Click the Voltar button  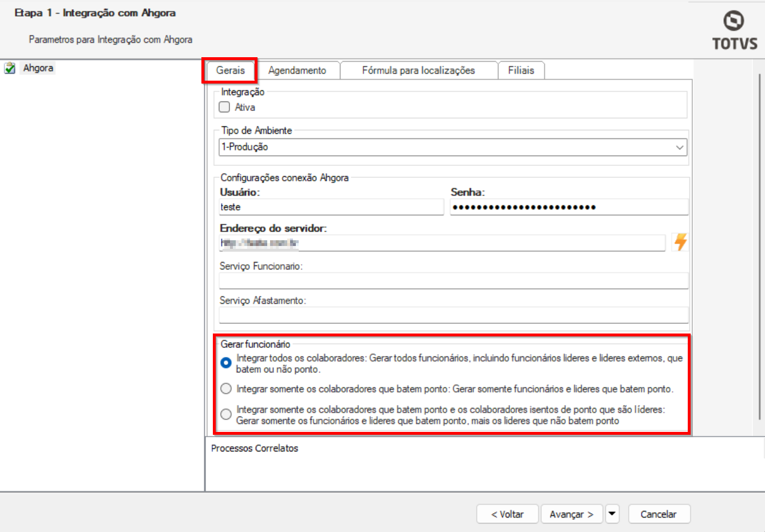tap(508, 514)
